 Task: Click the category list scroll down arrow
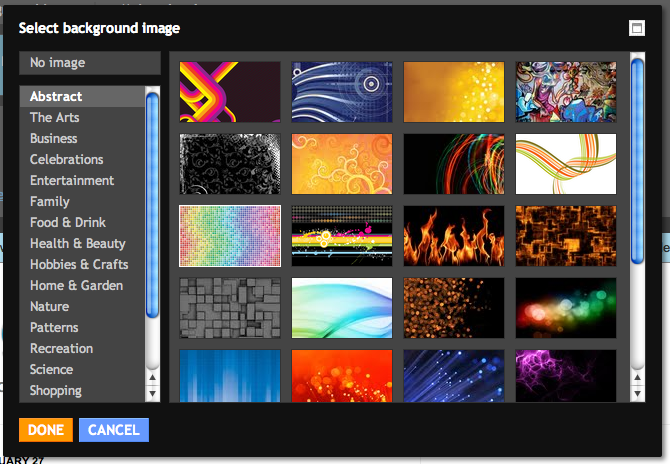click(x=152, y=393)
